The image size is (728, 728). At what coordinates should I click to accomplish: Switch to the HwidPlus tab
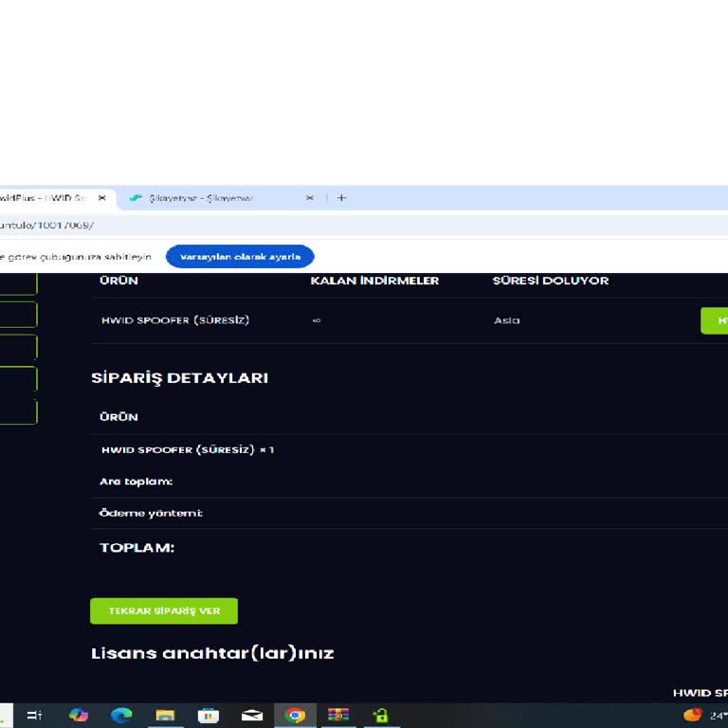(x=43, y=198)
